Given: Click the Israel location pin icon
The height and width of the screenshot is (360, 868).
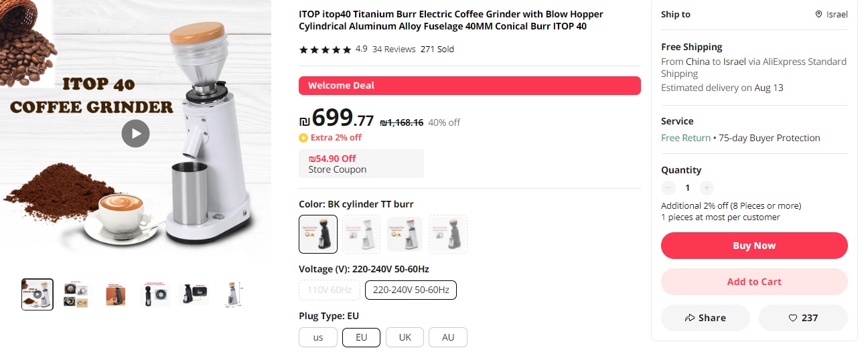Looking at the screenshot, I should click(818, 15).
